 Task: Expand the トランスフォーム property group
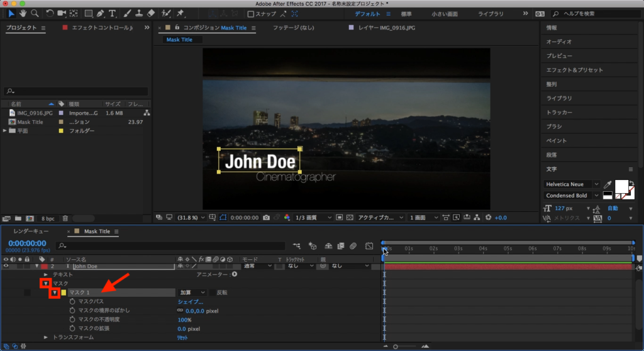(46, 337)
